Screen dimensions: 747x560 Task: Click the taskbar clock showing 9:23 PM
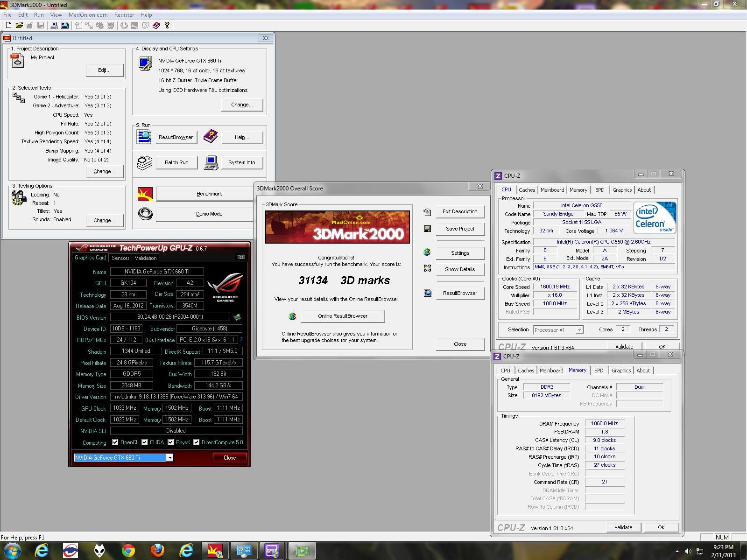723,551
